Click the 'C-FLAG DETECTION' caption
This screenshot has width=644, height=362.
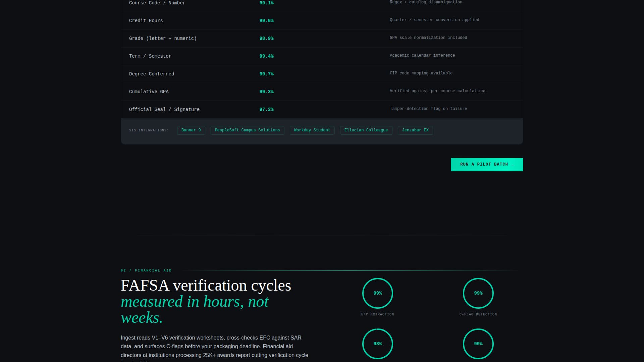click(478, 314)
